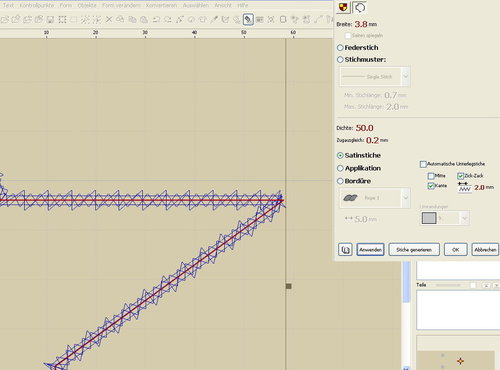Screen dimensions: 500x370
Task: Select the Bordüre radio button
Action: (x=340, y=181)
